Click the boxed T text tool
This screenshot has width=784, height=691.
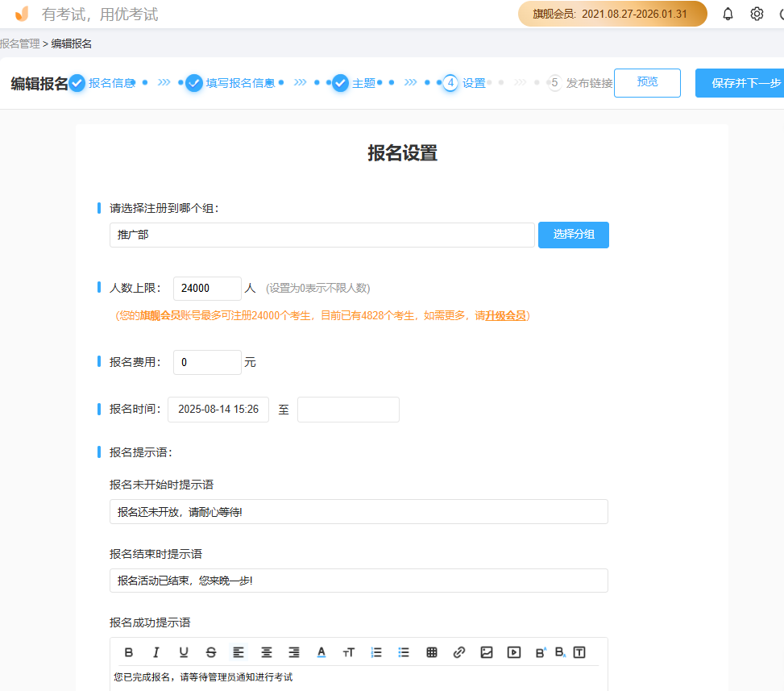(x=579, y=652)
